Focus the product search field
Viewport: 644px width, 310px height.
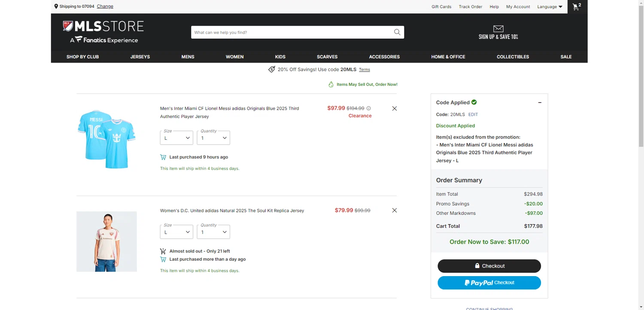(292, 32)
